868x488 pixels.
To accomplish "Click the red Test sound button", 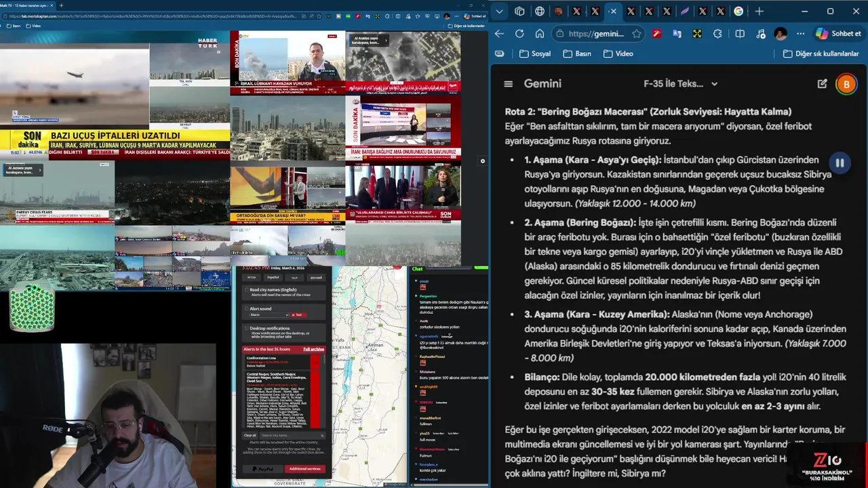I will 298,315.
